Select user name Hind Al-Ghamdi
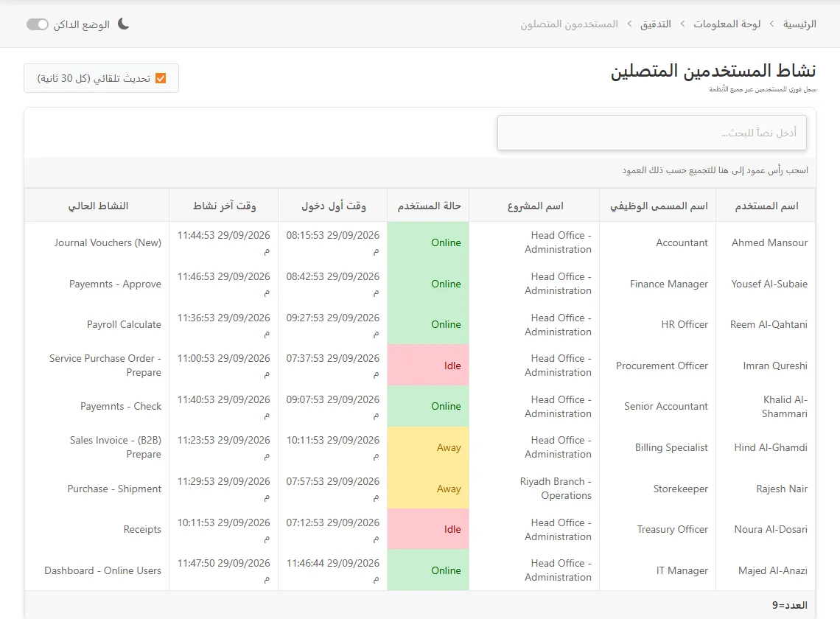This screenshot has height=619, width=840. point(770,447)
